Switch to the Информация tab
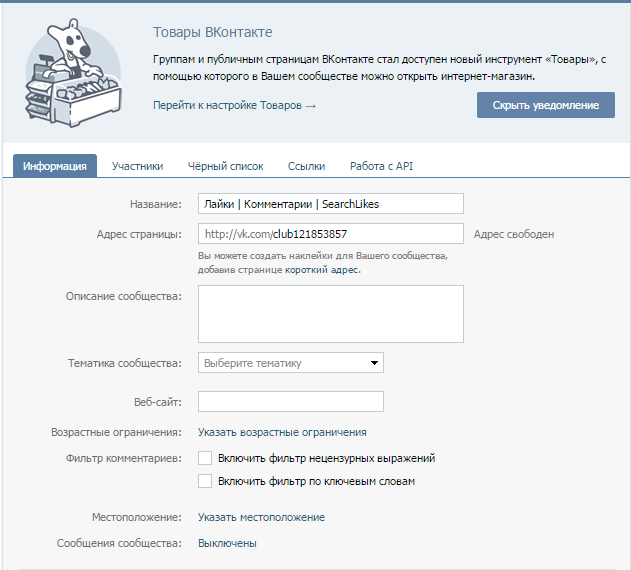 (x=55, y=166)
